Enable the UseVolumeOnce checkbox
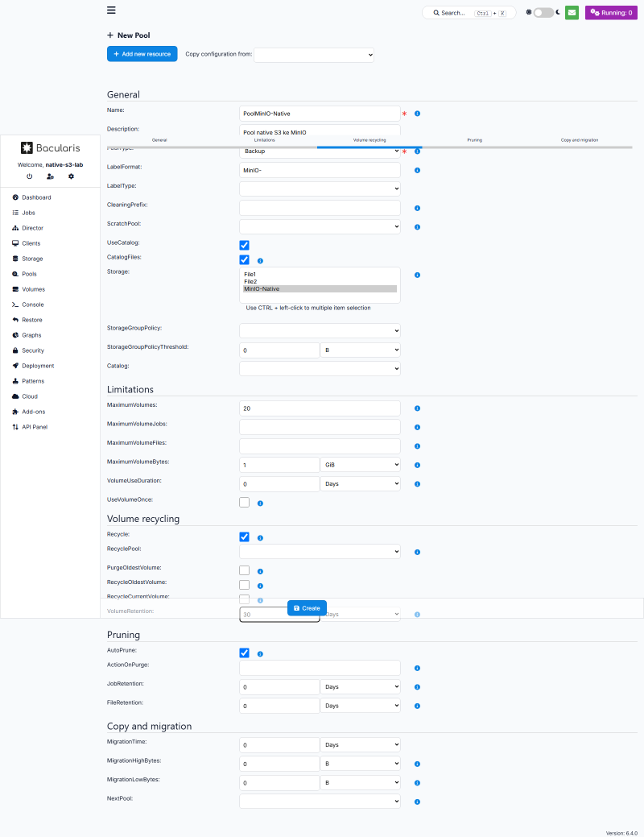The width and height of the screenshot is (644, 837). click(245, 503)
